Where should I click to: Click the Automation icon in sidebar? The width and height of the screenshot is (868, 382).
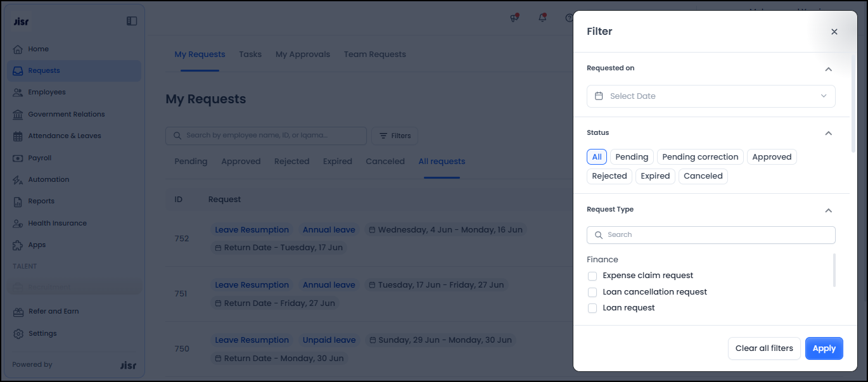point(18,180)
